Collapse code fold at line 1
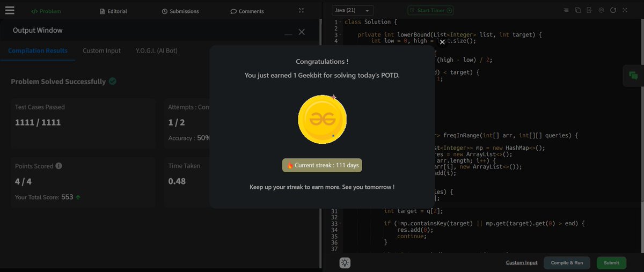The height and width of the screenshot is (272, 644). point(341,23)
